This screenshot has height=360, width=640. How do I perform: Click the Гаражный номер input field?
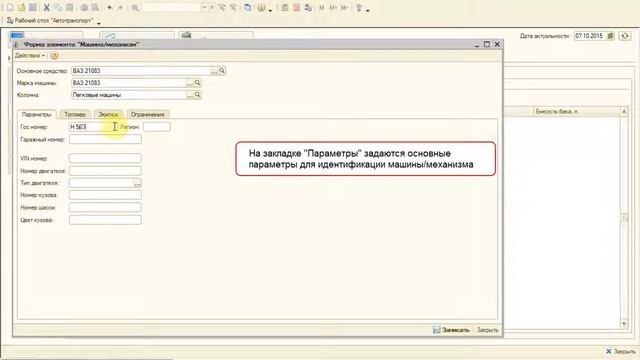click(x=105, y=140)
